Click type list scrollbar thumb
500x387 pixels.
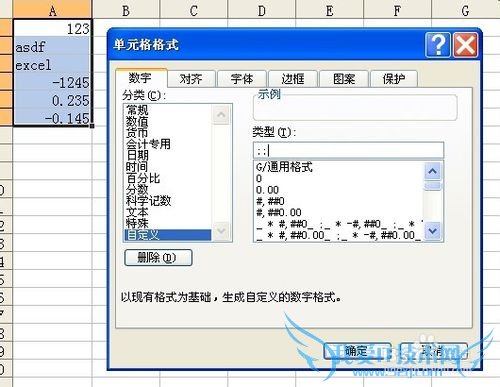point(433,186)
